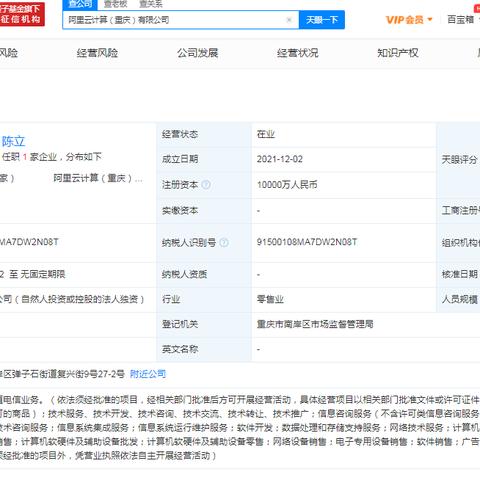Click the 登记机关 label cell
The width and height of the screenshot is (480, 480).
coord(204,324)
